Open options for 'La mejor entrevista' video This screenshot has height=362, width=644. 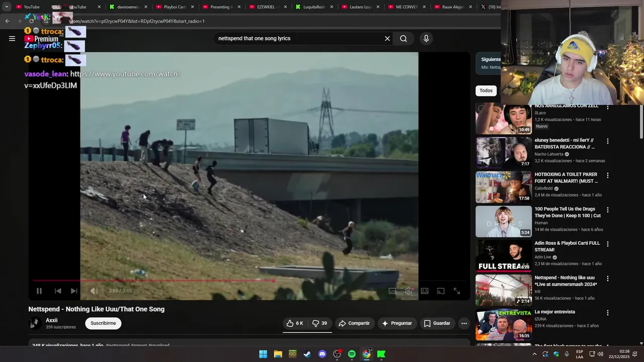[x=607, y=312]
